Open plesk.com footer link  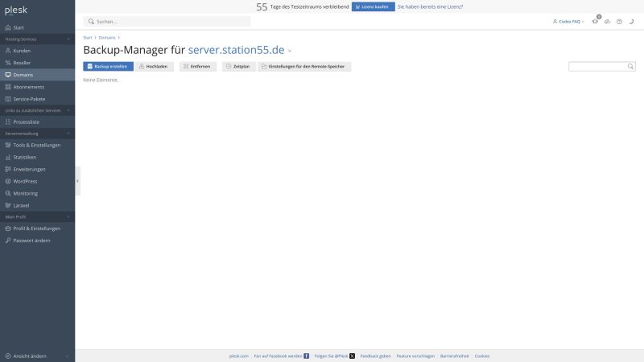pyautogui.click(x=238, y=356)
